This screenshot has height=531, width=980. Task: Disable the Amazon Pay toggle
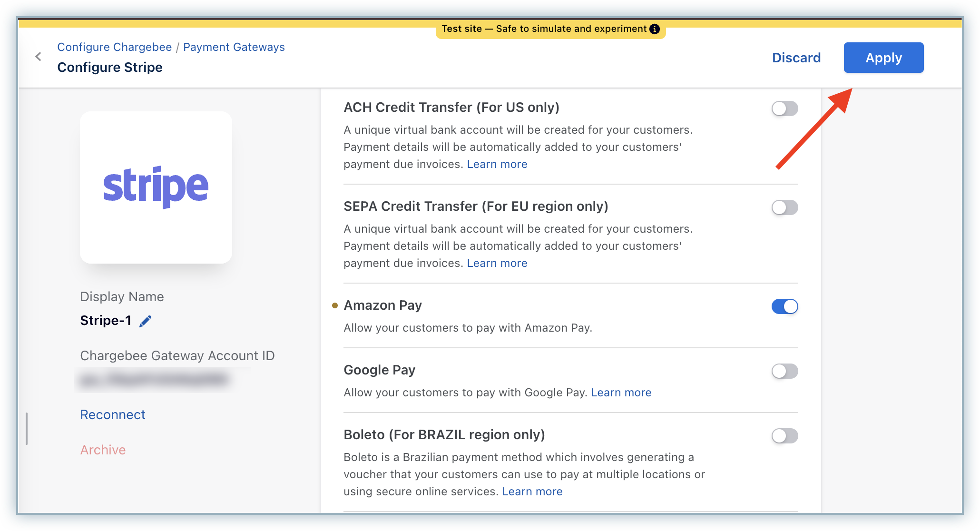[x=784, y=306]
